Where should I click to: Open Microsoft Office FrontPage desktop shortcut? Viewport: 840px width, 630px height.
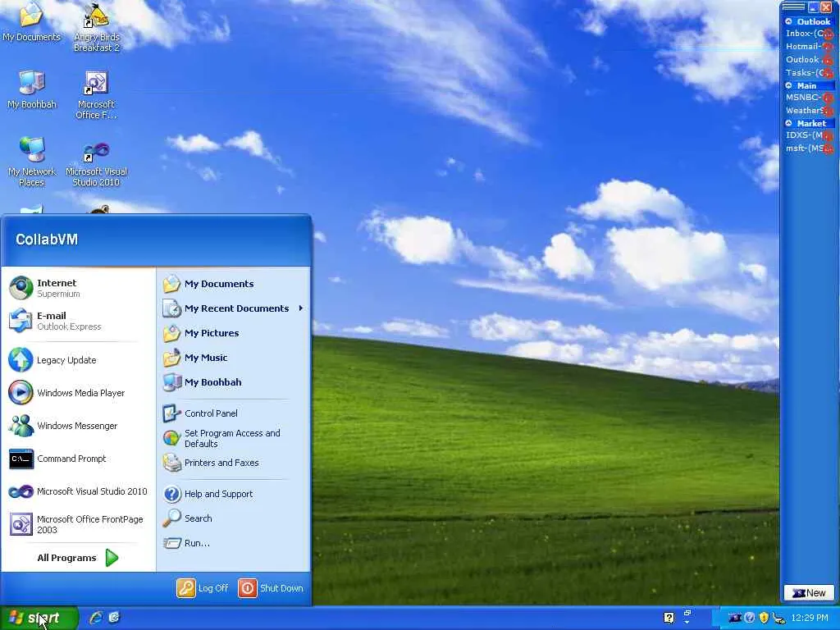tap(97, 95)
